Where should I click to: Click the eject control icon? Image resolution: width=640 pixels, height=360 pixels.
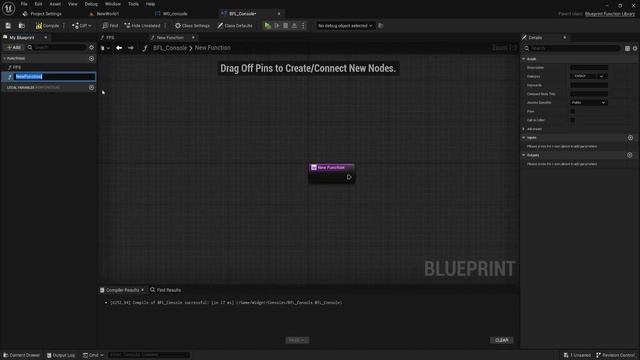[x=294, y=26]
